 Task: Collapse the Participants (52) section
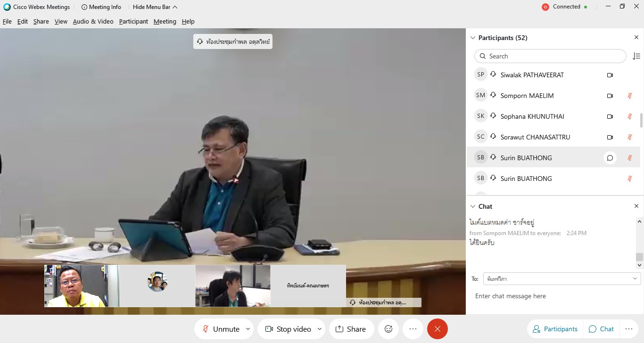473,38
